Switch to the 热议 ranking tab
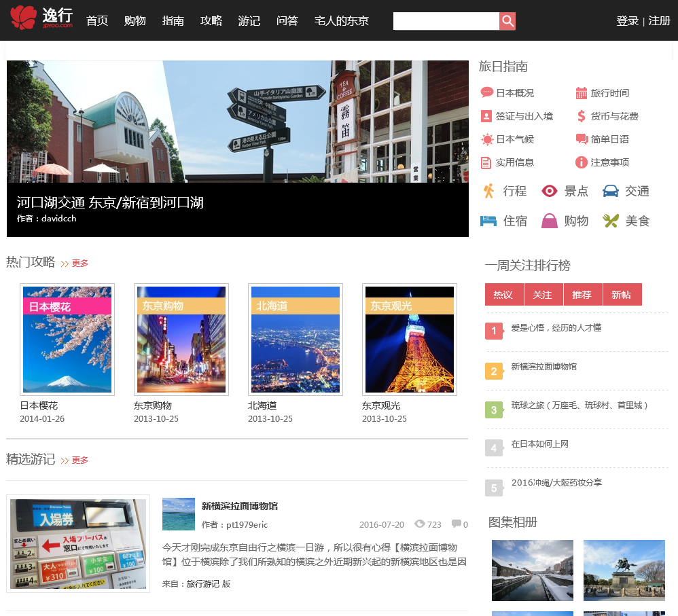 tap(503, 295)
